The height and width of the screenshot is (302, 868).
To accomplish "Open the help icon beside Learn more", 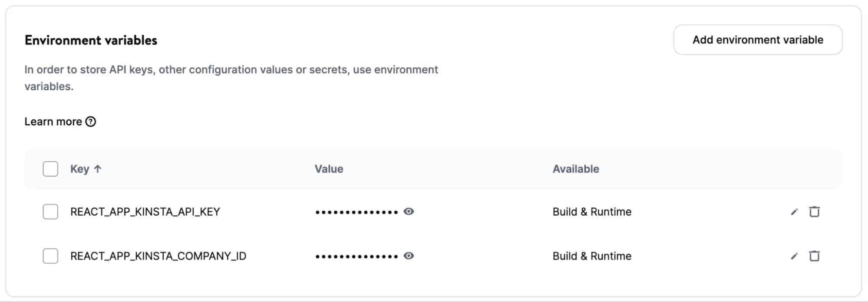I will pyautogui.click(x=91, y=122).
